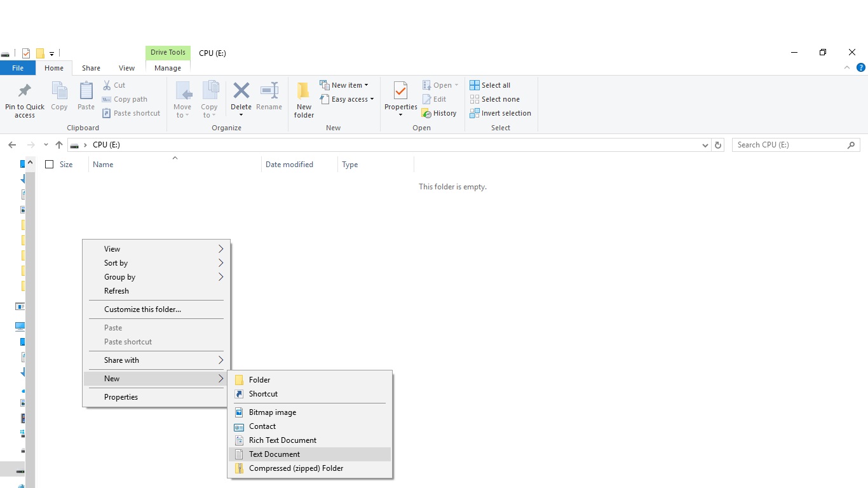Sort by the Name column header
868x488 pixels.
pos(175,165)
